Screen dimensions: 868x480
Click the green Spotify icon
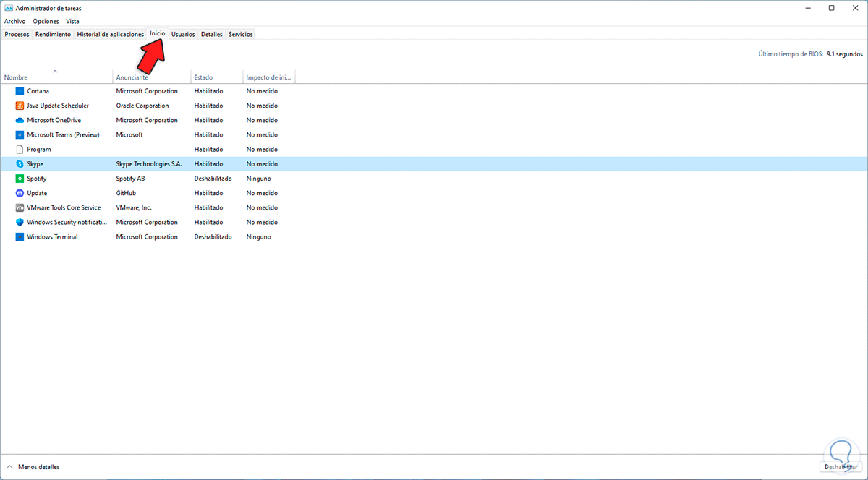20,179
